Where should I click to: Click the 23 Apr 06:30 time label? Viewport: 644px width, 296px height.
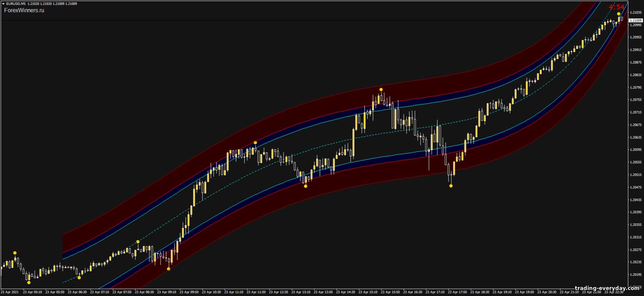(x=77, y=293)
